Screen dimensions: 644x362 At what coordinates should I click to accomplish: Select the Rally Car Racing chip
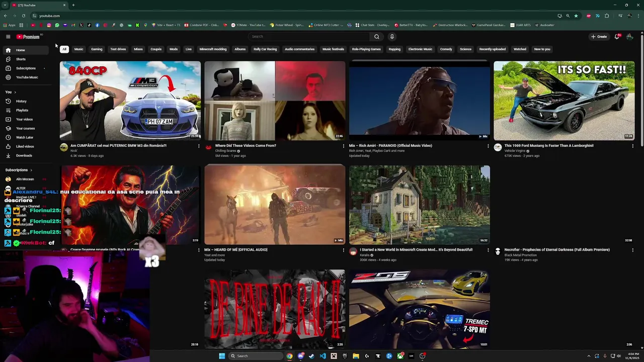point(265,49)
